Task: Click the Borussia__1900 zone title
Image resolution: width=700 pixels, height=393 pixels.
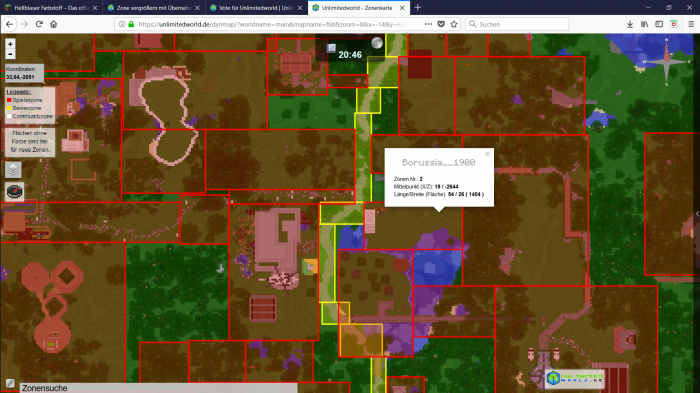Action: [438, 163]
